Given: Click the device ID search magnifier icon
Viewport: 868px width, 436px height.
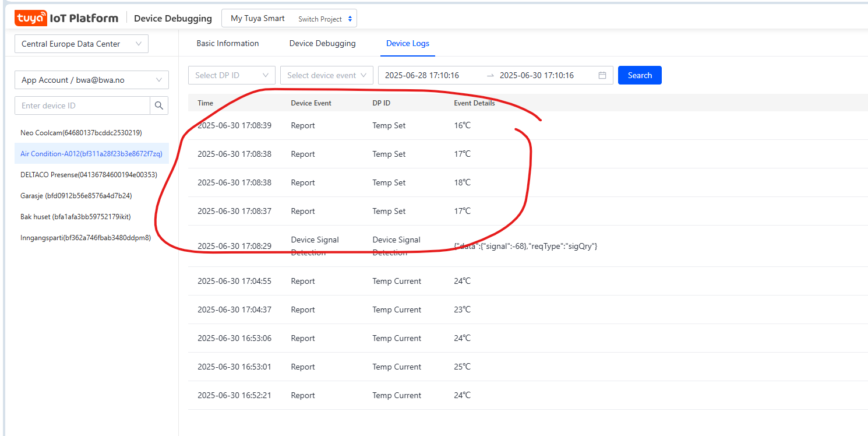Looking at the screenshot, I should pyautogui.click(x=159, y=106).
